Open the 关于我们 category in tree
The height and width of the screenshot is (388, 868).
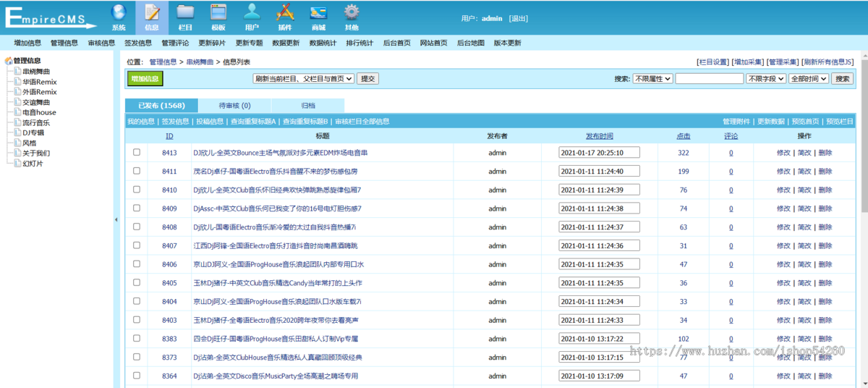click(x=36, y=153)
